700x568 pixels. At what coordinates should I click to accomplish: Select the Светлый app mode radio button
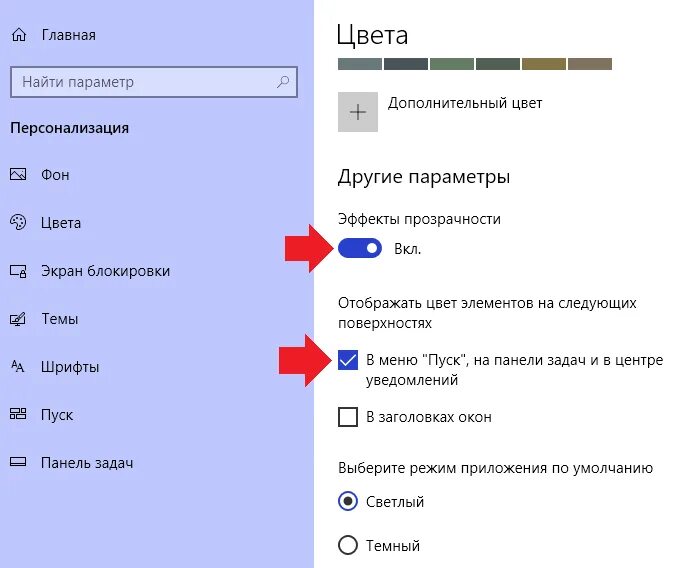click(x=348, y=501)
